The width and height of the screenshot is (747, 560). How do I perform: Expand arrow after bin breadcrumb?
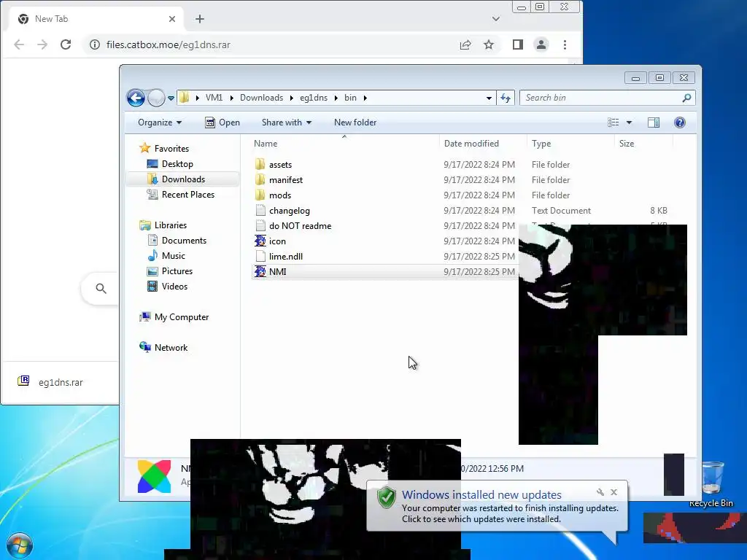click(365, 98)
